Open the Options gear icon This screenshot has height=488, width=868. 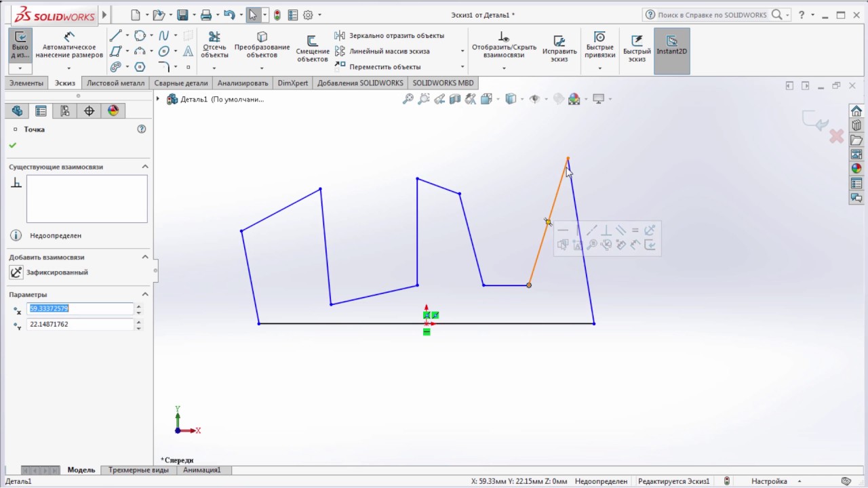coord(308,15)
